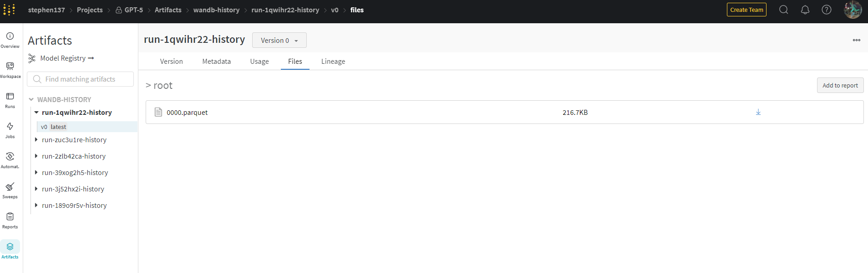
Task: Click the 216.7KB file size
Action: [x=575, y=113]
